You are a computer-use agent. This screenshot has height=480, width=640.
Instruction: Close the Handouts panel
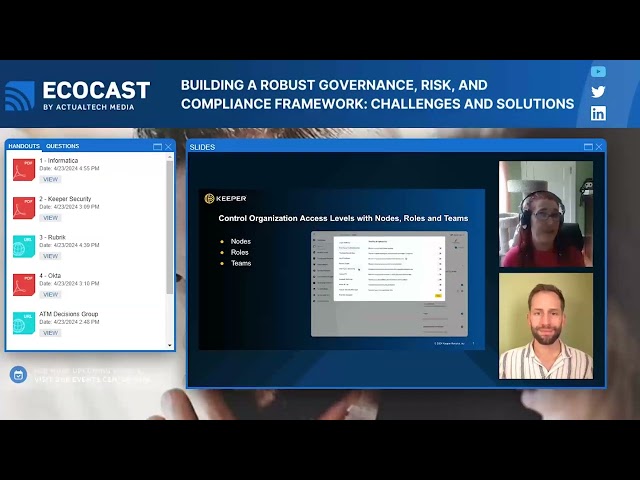169,147
